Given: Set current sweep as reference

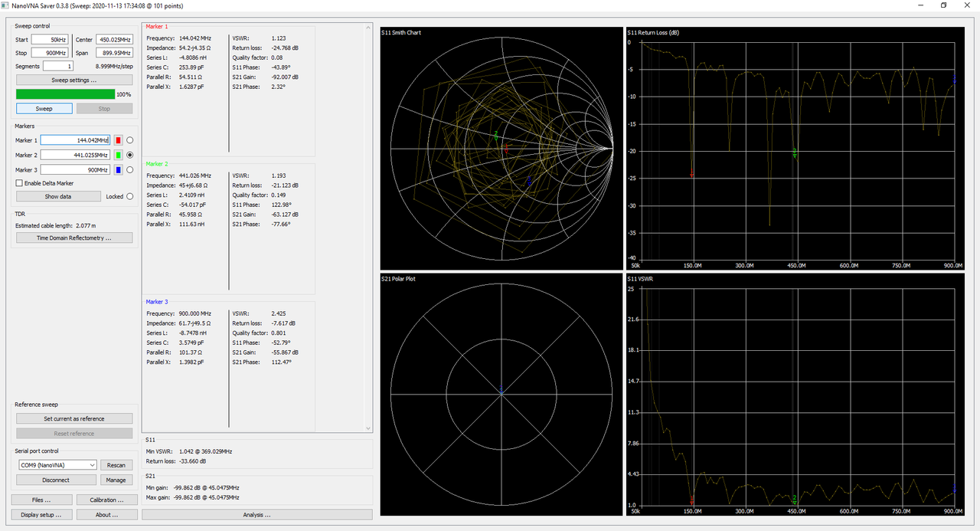Looking at the screenshot, I should coord(74,418).
